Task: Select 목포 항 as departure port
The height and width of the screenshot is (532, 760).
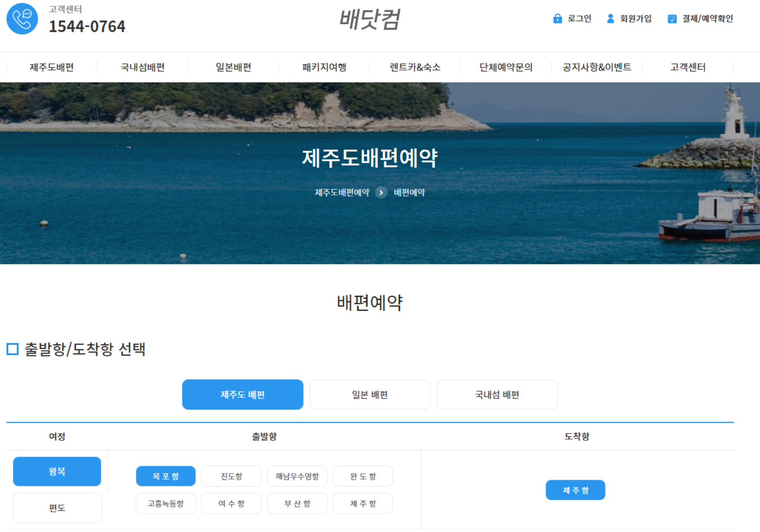Action: tap(165, 476)
